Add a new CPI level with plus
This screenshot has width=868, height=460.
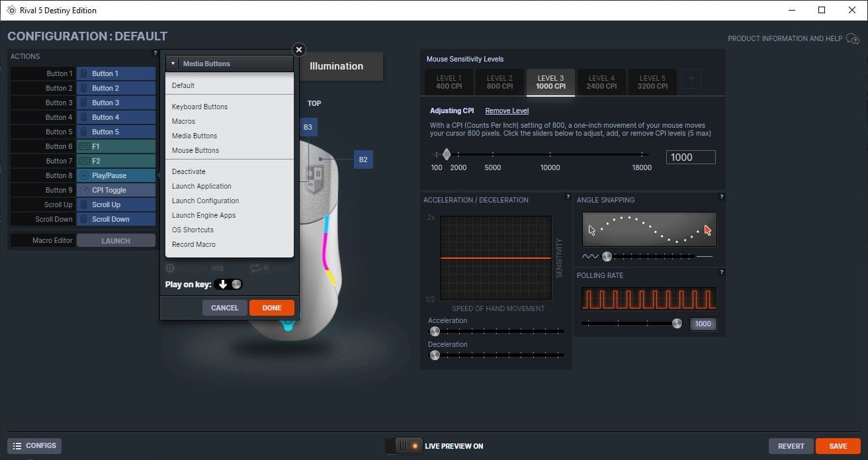691,79
